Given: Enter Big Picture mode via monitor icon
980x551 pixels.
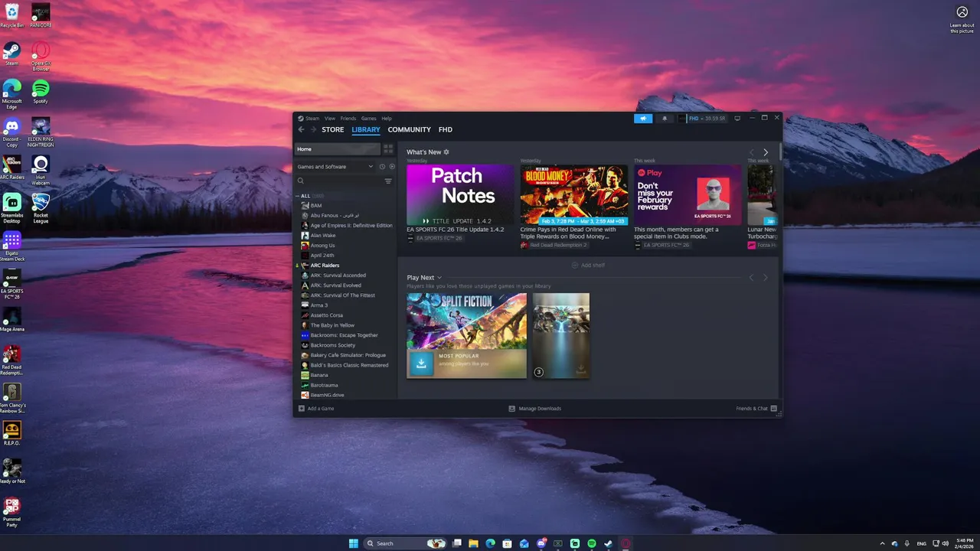Looking at the screenshot, I should (737, 119).
